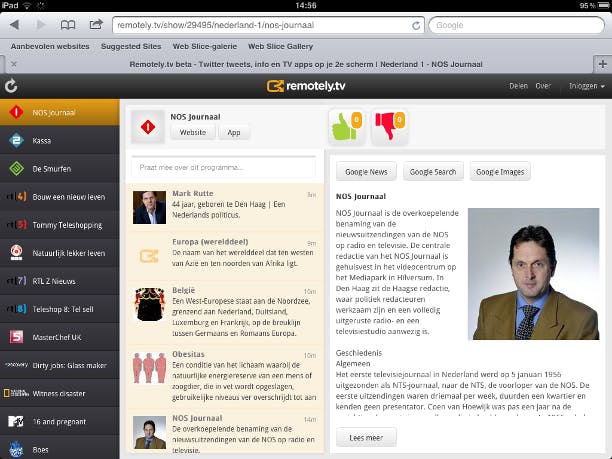Click the NOS Journaal App button
The width and height of the screenshot is (612, 459).
pyautogui.click(x=234, y=132)
